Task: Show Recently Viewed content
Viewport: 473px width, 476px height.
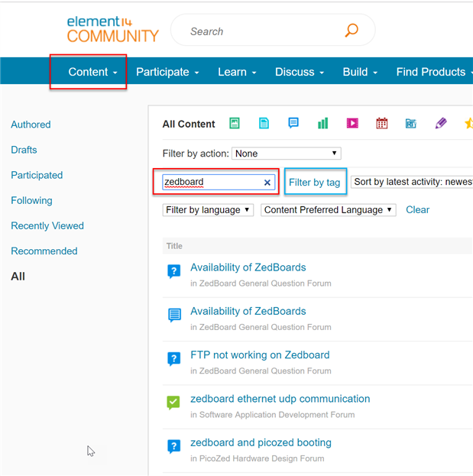Action: (47, 225)
